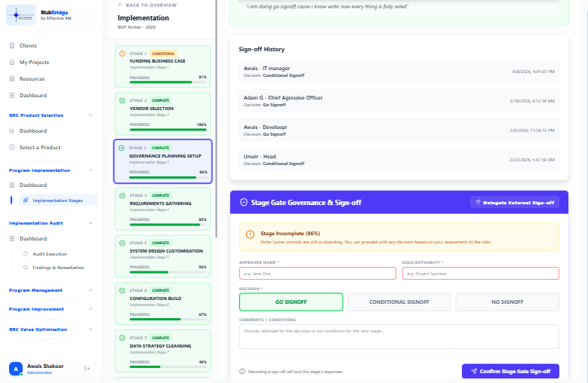Open Implementation Stages in the sidebar
Viewport: 588px width, 383px height.
(58, 201)
